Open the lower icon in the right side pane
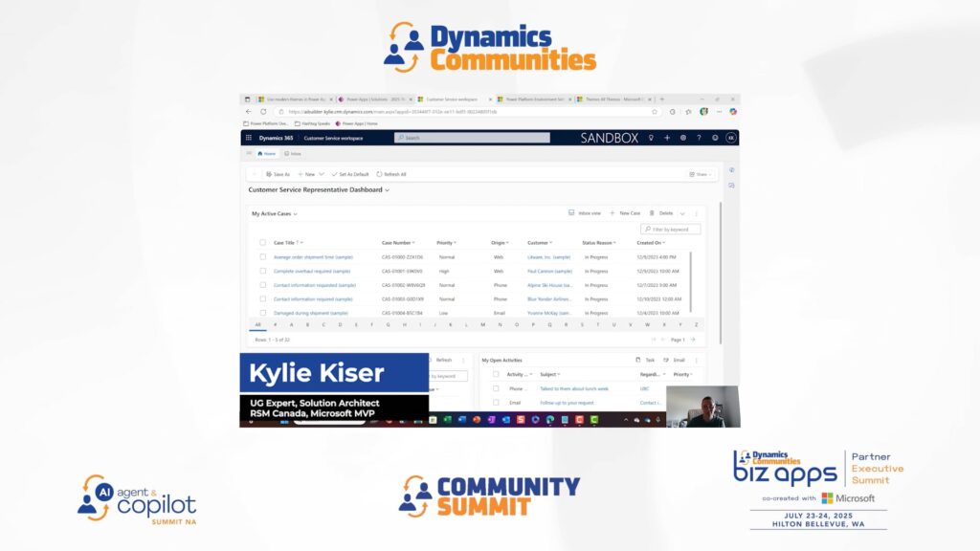Viewport: 980px width, 551px height. click(731, 186)
